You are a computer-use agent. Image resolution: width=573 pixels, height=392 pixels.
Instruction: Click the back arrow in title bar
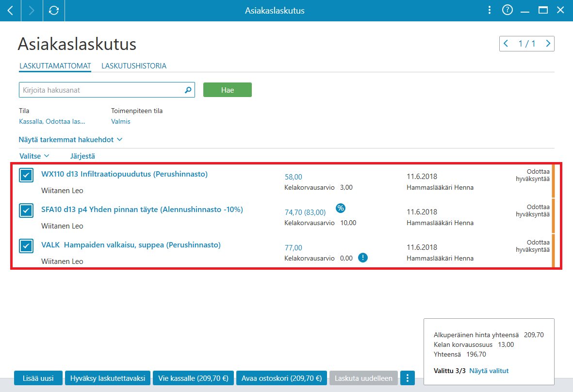pos(10,11)
